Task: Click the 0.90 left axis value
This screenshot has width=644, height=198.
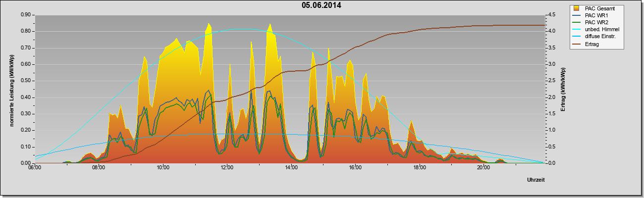Action: [26, 15]
